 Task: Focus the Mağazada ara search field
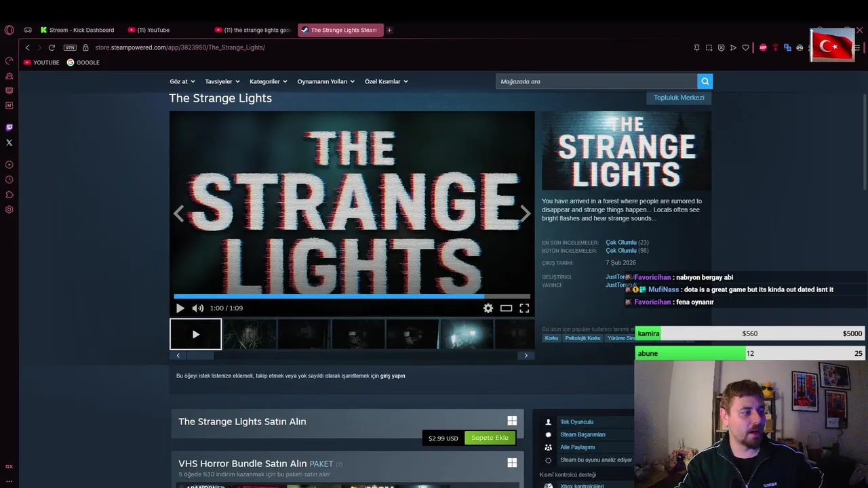(596, 81)
